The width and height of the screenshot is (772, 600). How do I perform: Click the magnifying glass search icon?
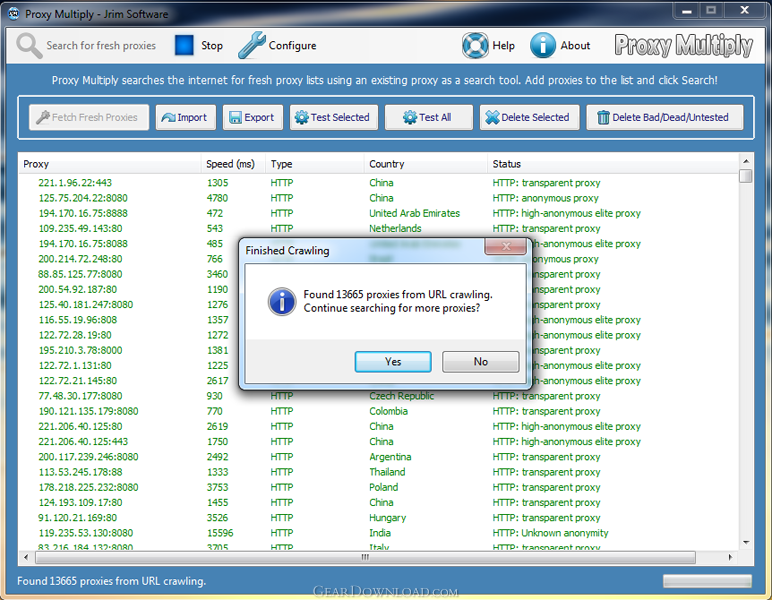pyautogui.click(x=29, y=46)
